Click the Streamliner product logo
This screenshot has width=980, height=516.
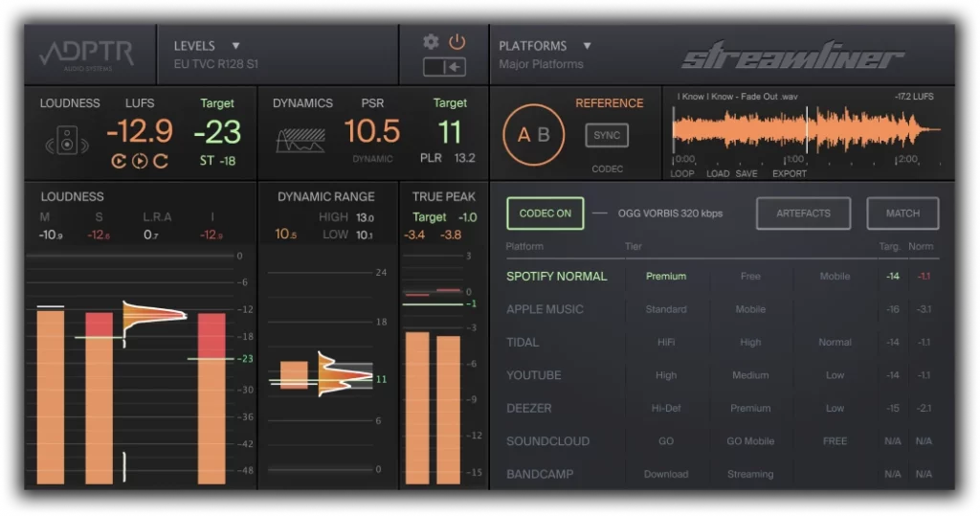tap(793, 55)
